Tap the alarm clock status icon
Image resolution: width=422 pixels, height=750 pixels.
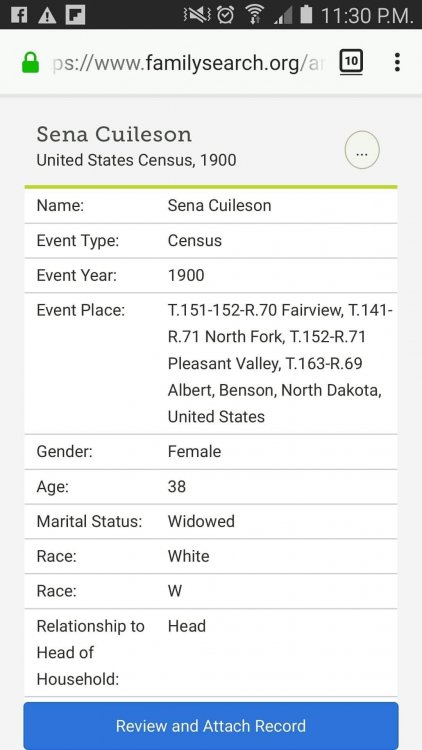225,15
